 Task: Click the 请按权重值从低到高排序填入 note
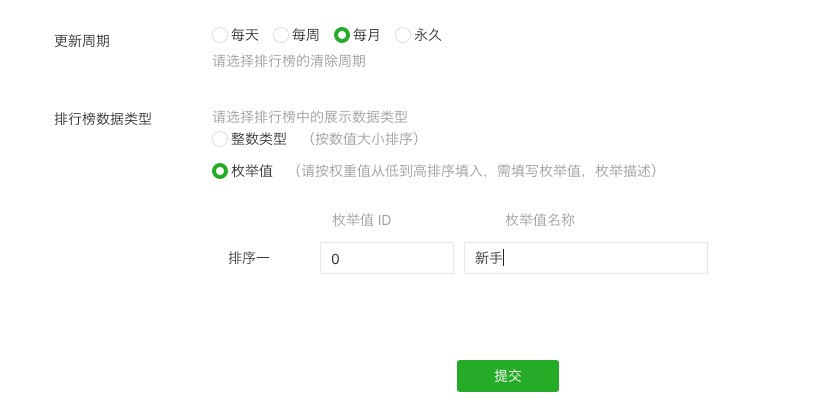(x=476, y=171)
